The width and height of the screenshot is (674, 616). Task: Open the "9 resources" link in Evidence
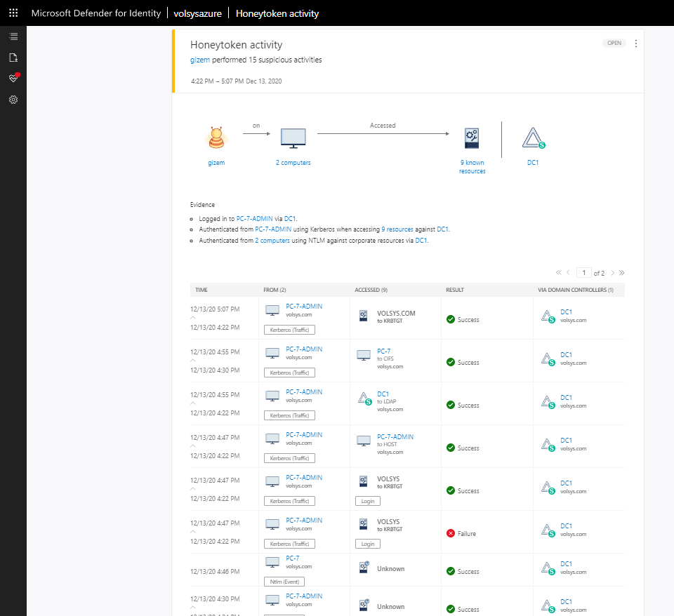click(397, 229)
